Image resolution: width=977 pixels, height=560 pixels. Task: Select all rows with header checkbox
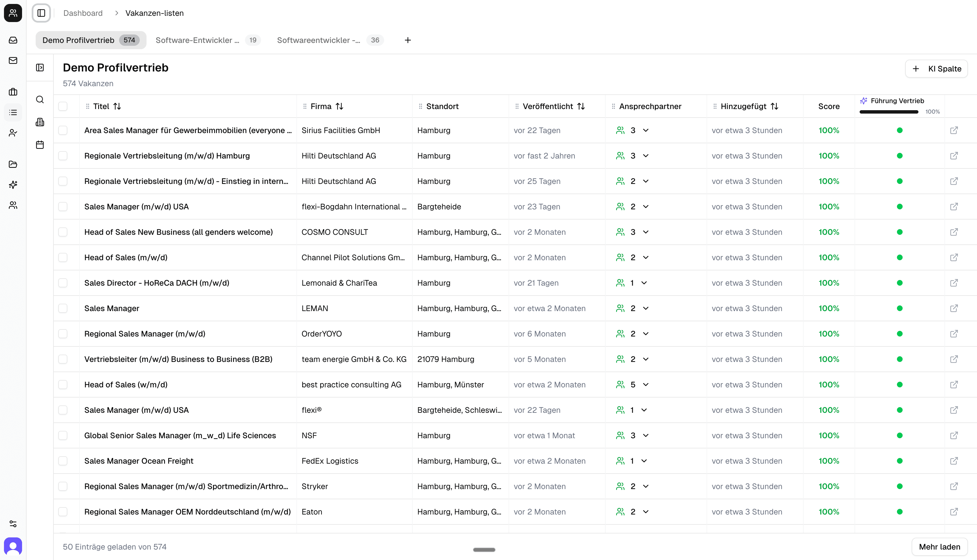tap(63, 106)
